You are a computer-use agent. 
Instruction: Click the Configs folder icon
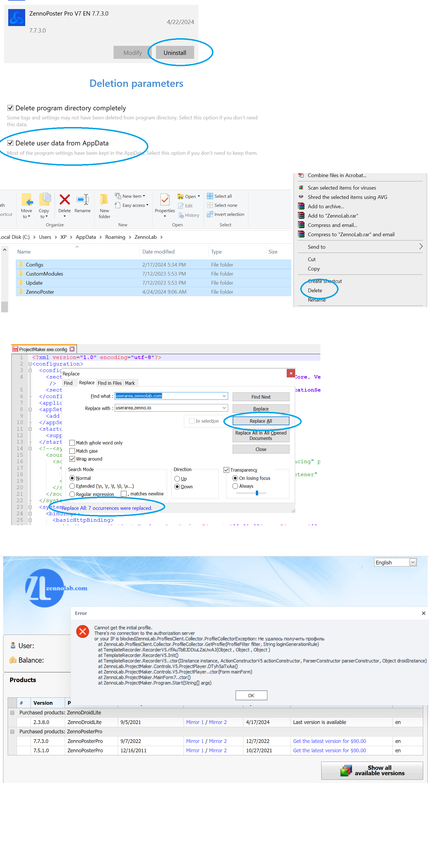point(21,265)
